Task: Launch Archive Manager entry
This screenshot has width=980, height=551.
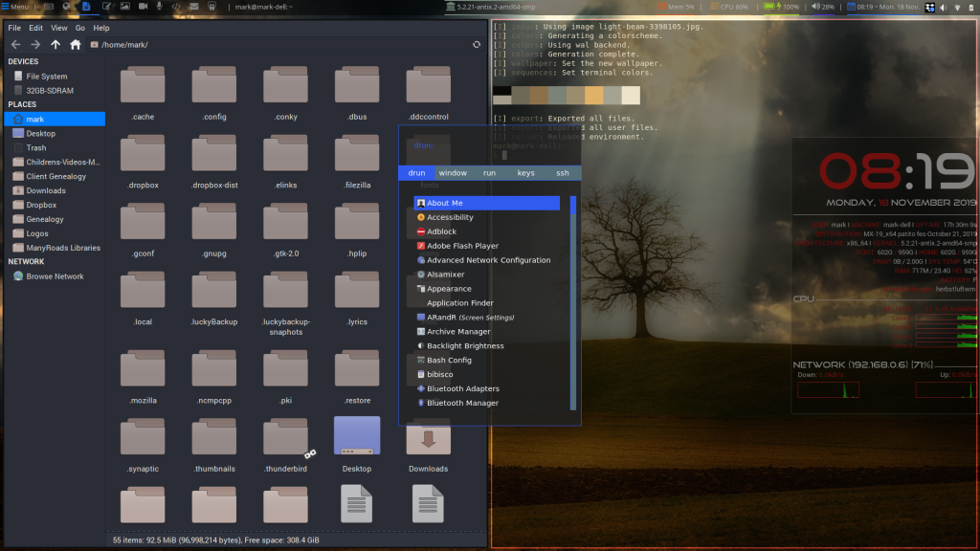Action: [x=487, y=332]
